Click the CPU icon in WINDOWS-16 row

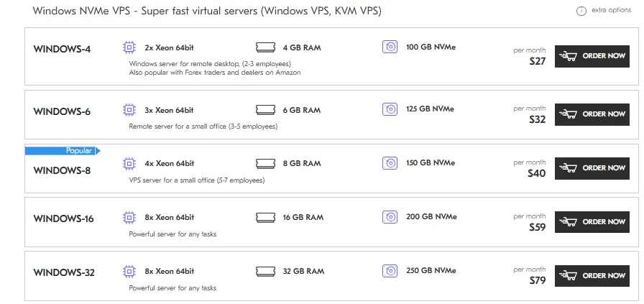coord(129,217)
